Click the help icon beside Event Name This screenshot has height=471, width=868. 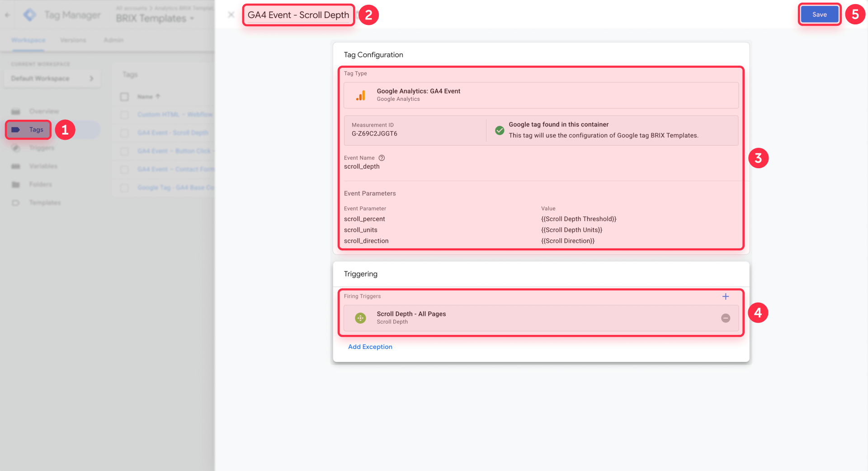click(x=382, y=158)
